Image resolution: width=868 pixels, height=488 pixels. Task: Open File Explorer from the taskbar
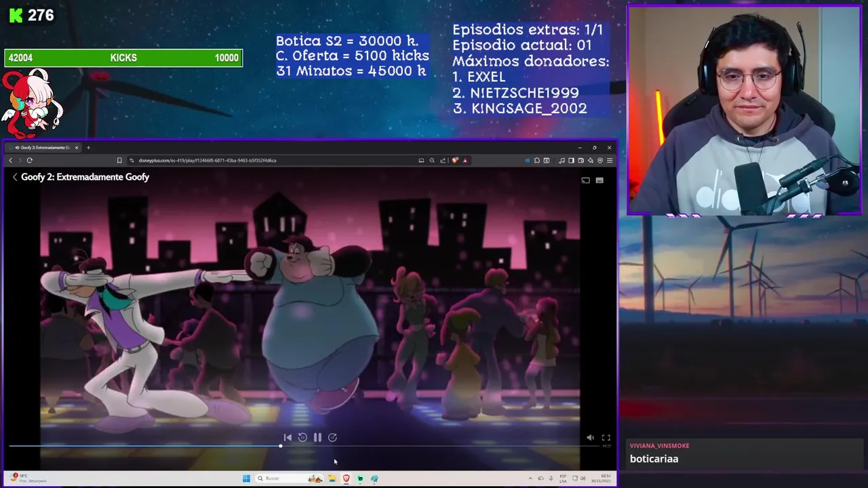(x=332, y=479)
